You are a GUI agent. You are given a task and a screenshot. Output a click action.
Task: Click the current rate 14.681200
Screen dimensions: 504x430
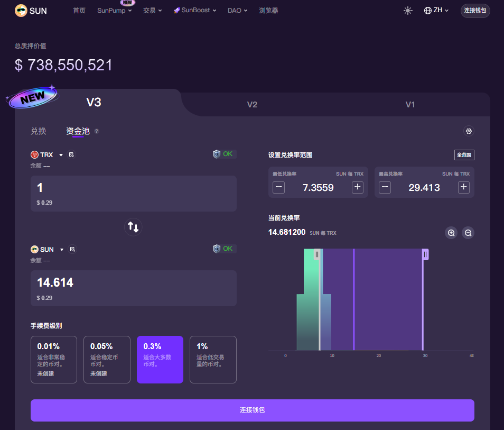tap(287, 232)
